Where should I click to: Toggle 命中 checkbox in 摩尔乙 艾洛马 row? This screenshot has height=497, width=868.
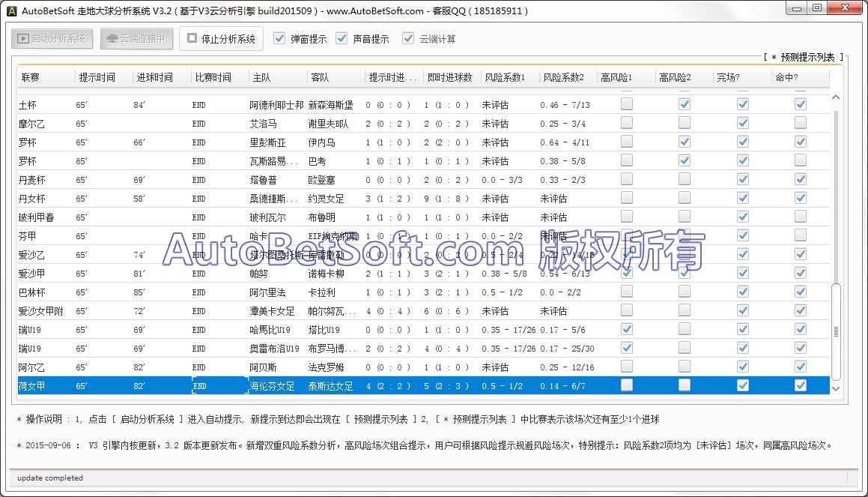[x=801, y=123]
